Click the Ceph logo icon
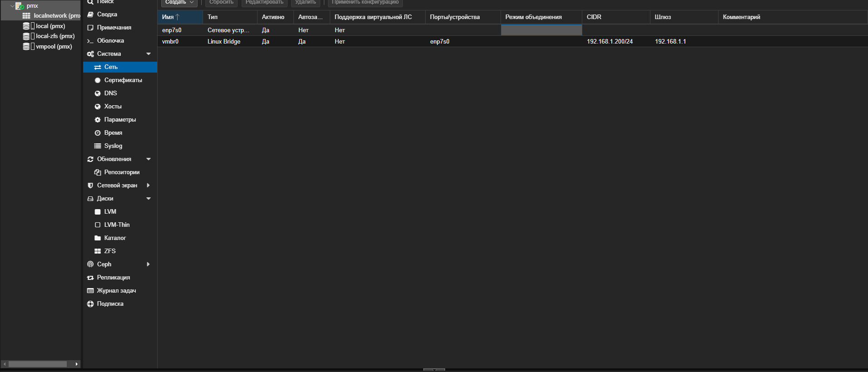The height and width of the screenshot is (372, 868). [90, 264]
